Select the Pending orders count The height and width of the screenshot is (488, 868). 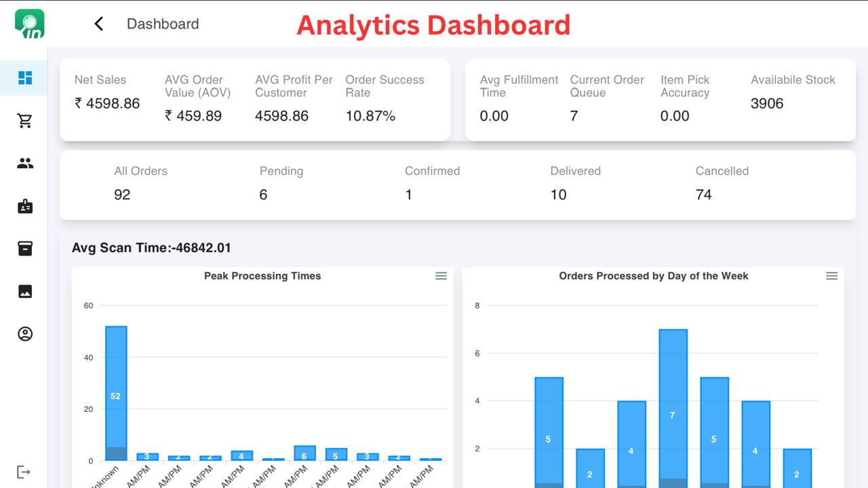(263, 195)
